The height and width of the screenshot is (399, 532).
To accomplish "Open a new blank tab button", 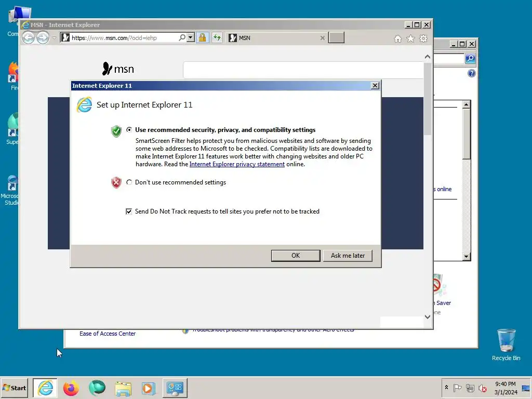I will pyautogui.click(x=336, y=37).
